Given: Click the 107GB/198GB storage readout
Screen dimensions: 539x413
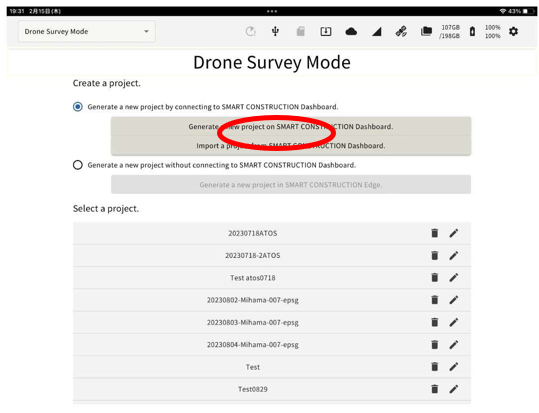Looking at the screenshot, I should pos(450,32).
